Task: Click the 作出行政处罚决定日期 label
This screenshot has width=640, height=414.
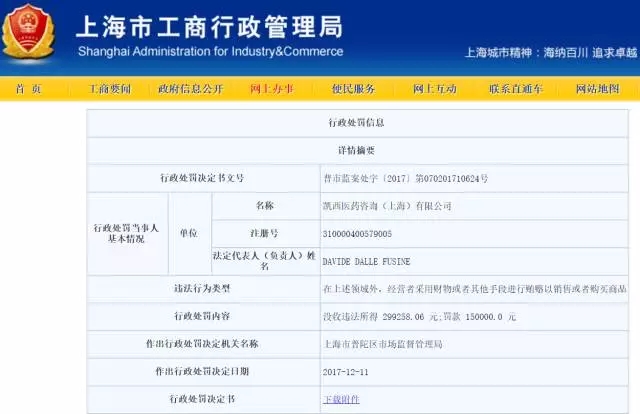Action: tap(202, 372)
